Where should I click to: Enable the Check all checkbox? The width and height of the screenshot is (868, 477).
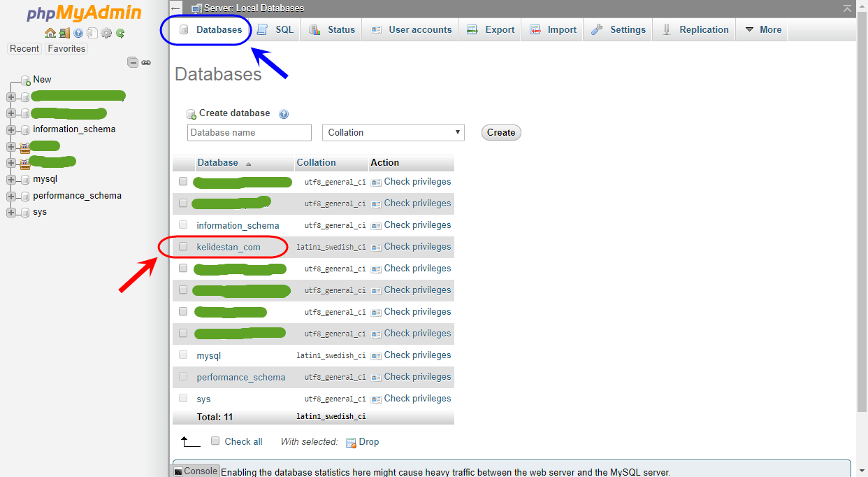pos(216,441)
